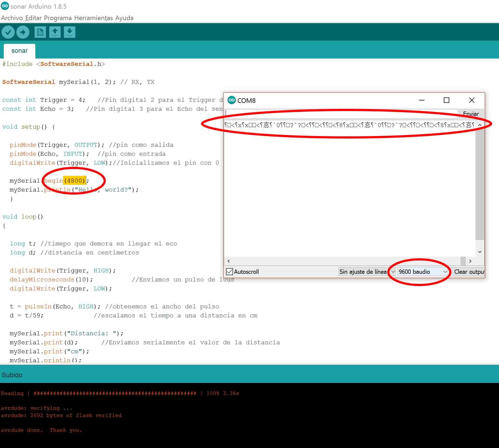Open the Programa menu

pos(58,18)
